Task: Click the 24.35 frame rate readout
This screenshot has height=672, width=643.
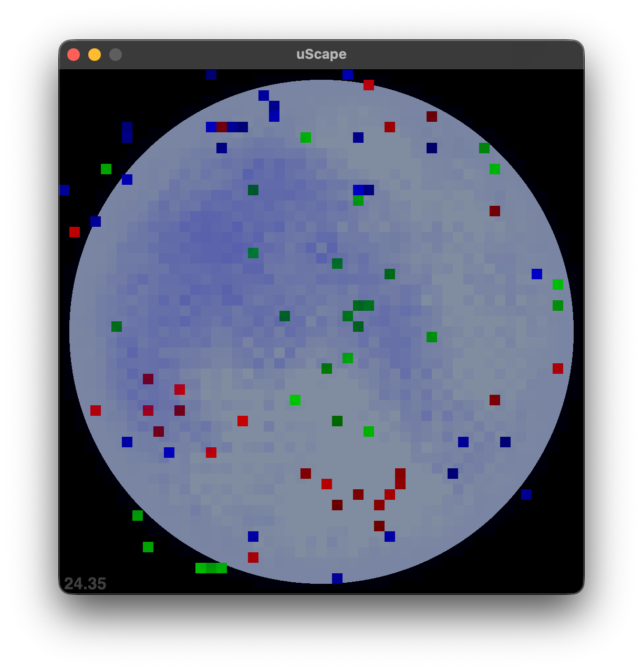Action: 85,583
